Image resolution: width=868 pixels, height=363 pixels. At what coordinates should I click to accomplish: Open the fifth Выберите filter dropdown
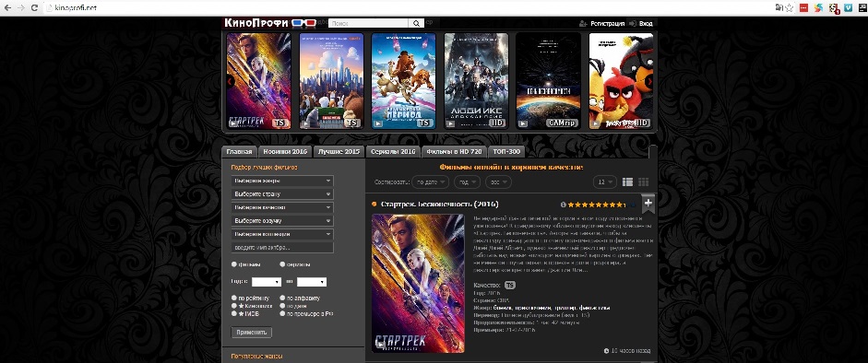[282, 234]
